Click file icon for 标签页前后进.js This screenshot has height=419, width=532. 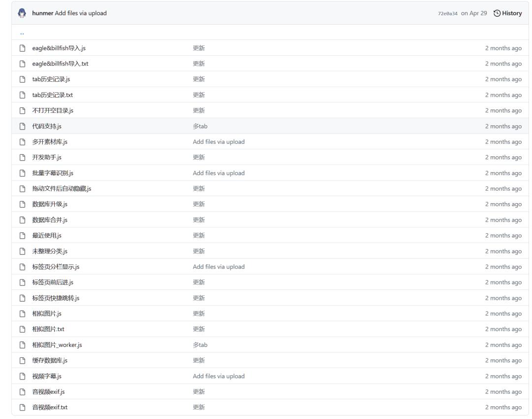[22, 282]
